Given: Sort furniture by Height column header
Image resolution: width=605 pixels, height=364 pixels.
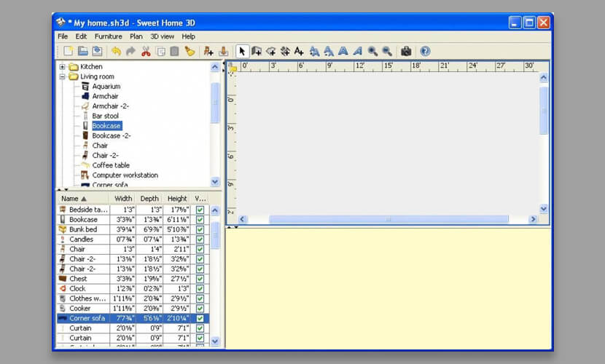Looking at the screenshot, I should (x=177, y=199).
